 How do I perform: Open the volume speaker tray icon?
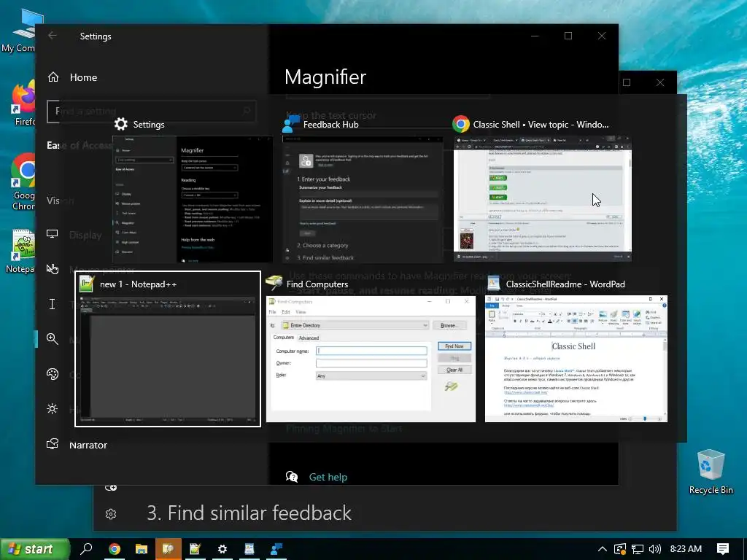[x=655, y=549]
